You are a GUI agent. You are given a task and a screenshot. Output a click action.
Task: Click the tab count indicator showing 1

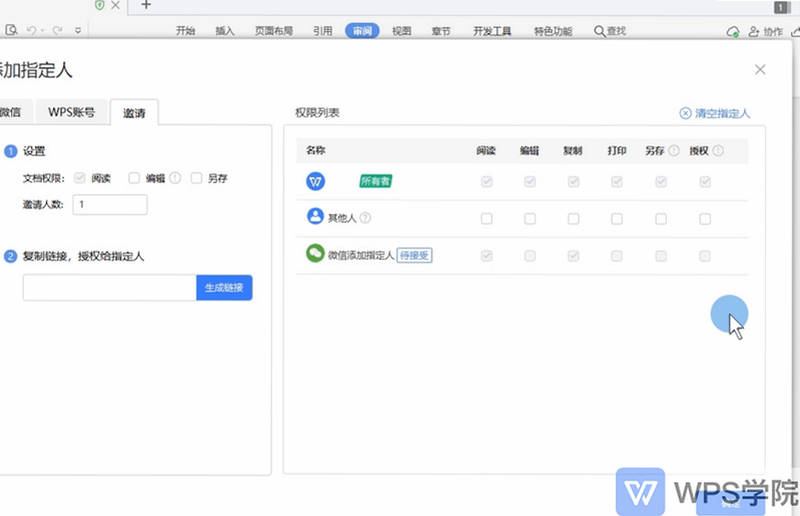point(781,7)
